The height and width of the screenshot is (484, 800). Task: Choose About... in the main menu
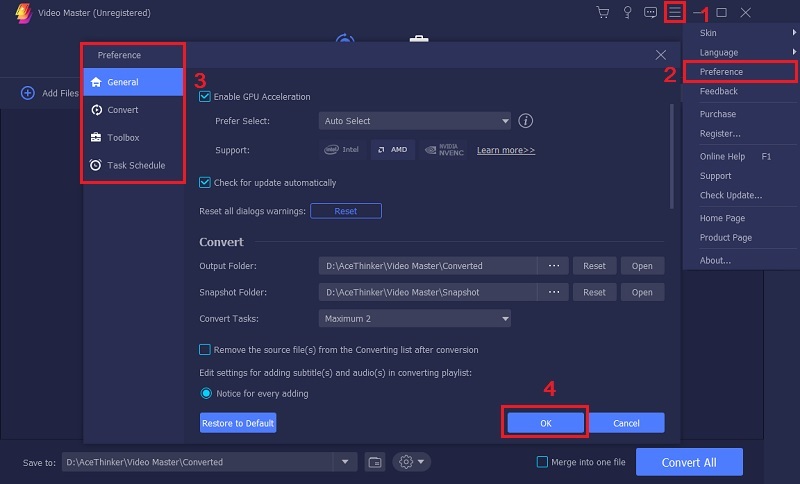tap(740, 260)
